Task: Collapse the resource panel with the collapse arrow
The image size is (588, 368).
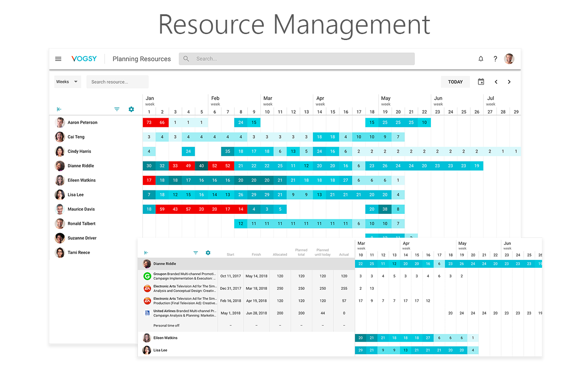Action: point(59,109)
